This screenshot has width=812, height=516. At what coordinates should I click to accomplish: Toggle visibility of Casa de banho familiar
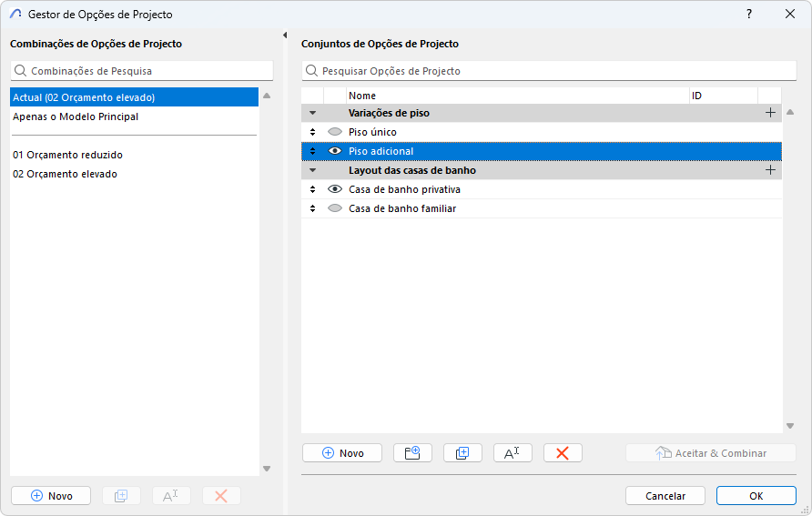click(335, 208)
